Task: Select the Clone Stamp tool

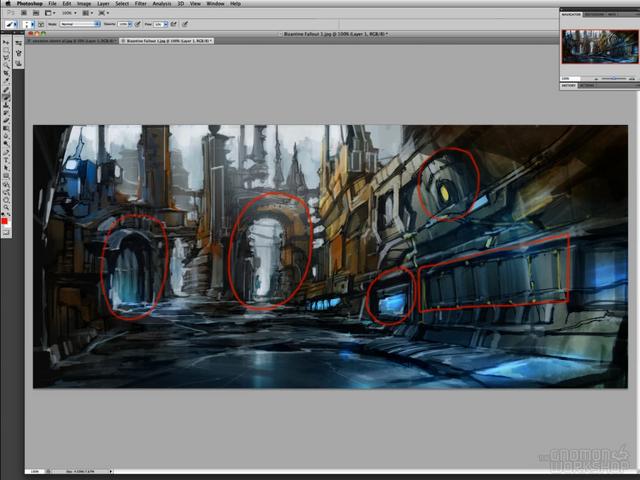Action: (6, 105)
